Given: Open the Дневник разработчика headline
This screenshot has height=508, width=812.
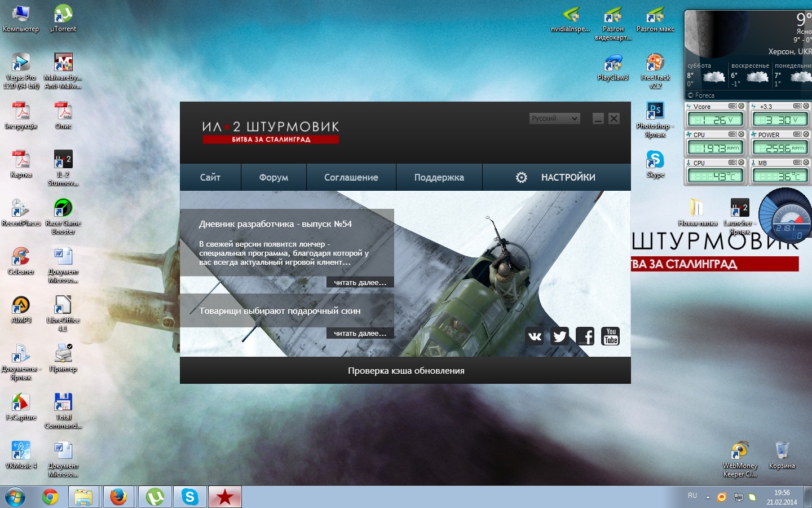Looking at the screenshot, I should [275, 224].
